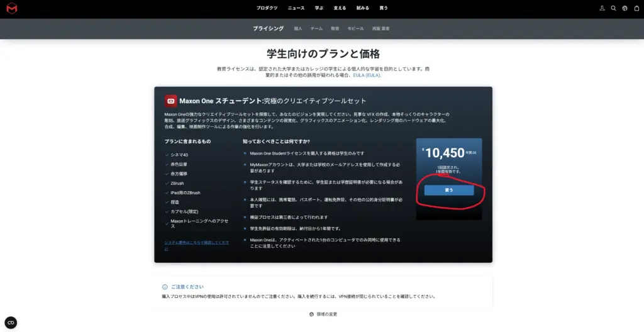Open the ニュース menu
Viewport: 644px width, 332px height.
[x=296, y=8]
